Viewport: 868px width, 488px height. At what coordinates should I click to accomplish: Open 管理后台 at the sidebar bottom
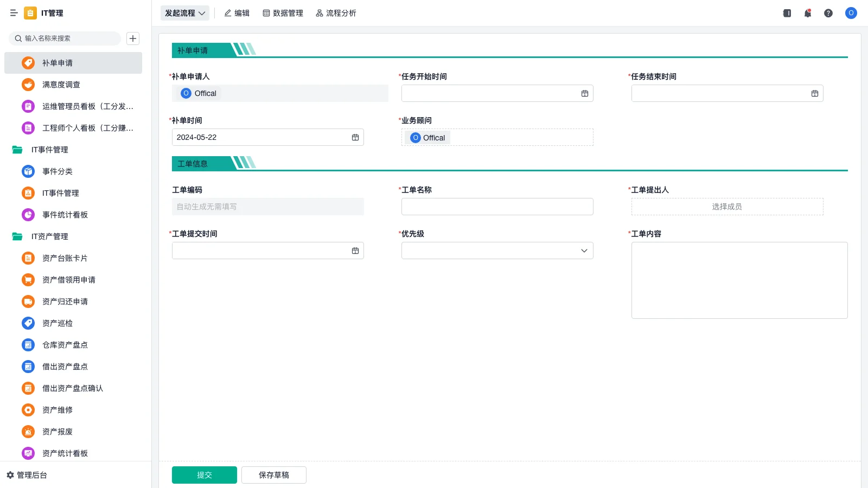[27, 475]
